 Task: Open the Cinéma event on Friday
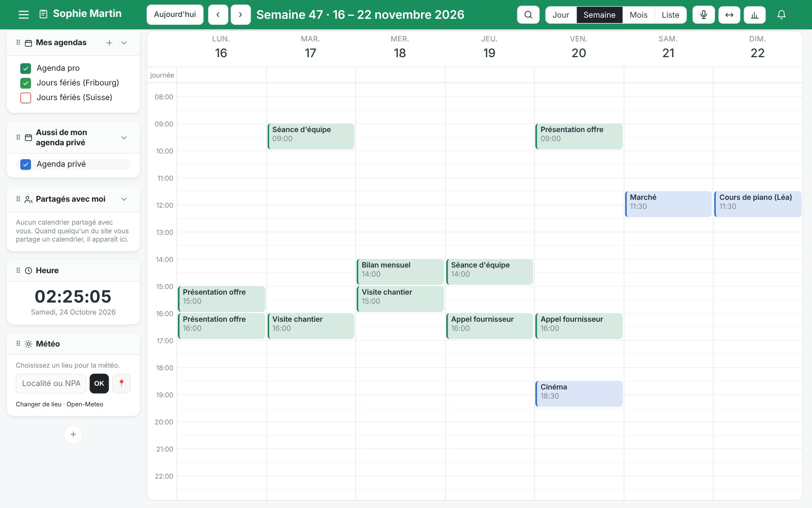pos(579,394)
